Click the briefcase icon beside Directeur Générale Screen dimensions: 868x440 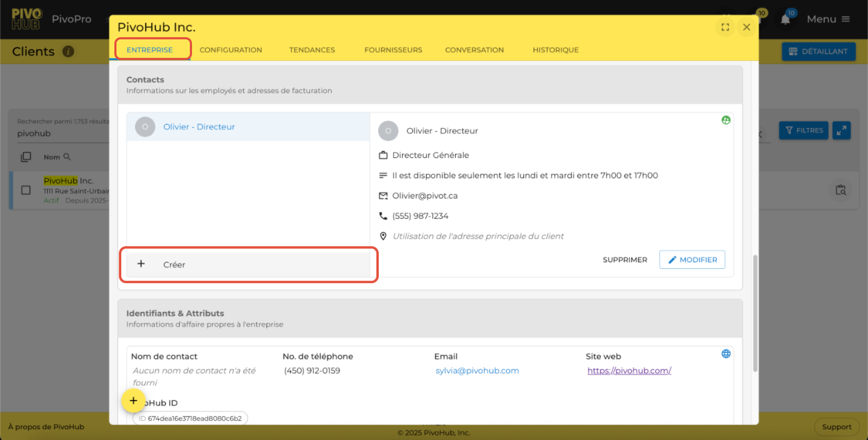click(x=383, y=155)
